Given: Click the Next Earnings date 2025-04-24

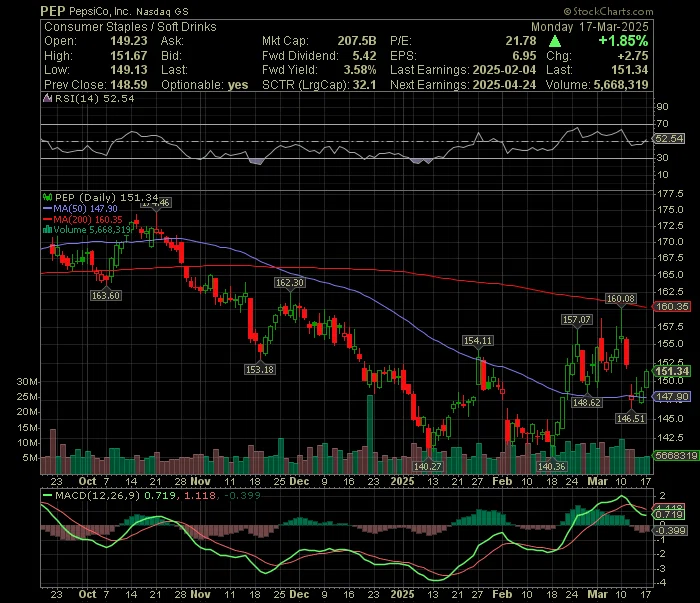Looking at the screenshot, I should (x=504, y=85).
